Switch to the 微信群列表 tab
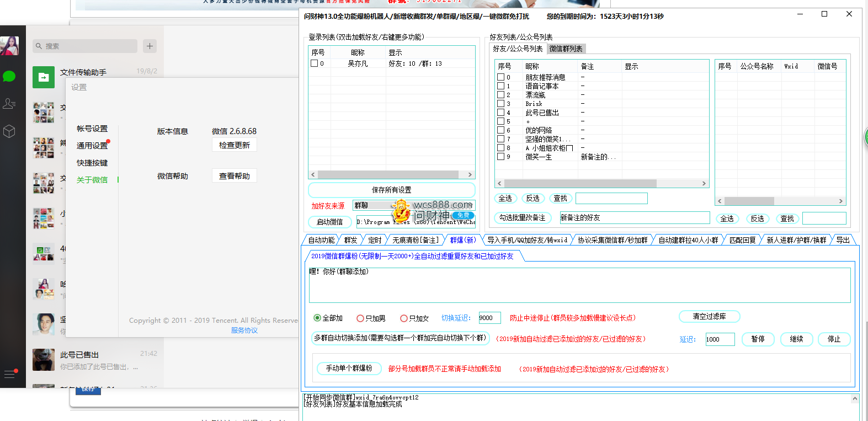The height and width of the screenshot is (421, 868). (566, 49)
